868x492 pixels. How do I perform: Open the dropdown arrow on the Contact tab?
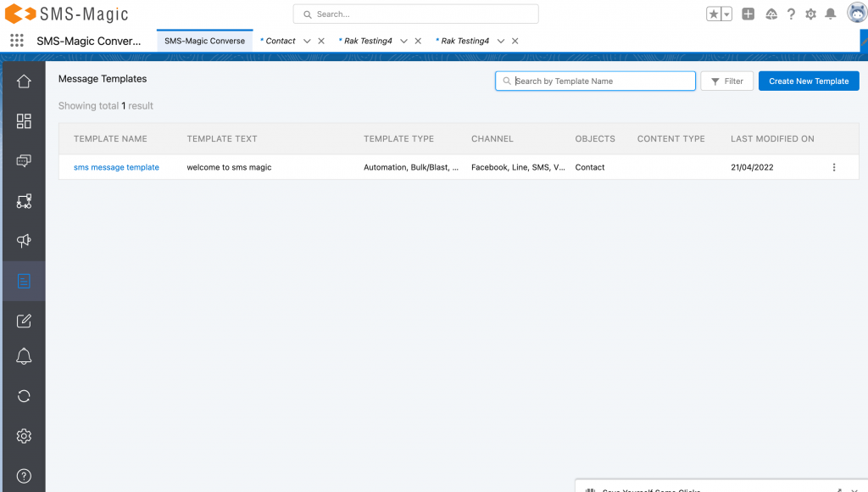pos(305,41)
